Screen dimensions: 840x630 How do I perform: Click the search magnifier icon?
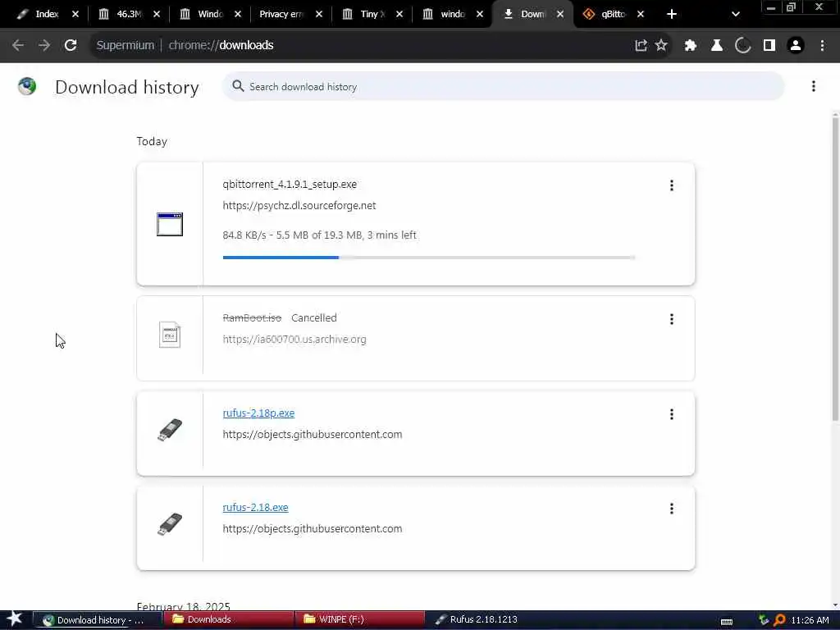coord(239,86)
